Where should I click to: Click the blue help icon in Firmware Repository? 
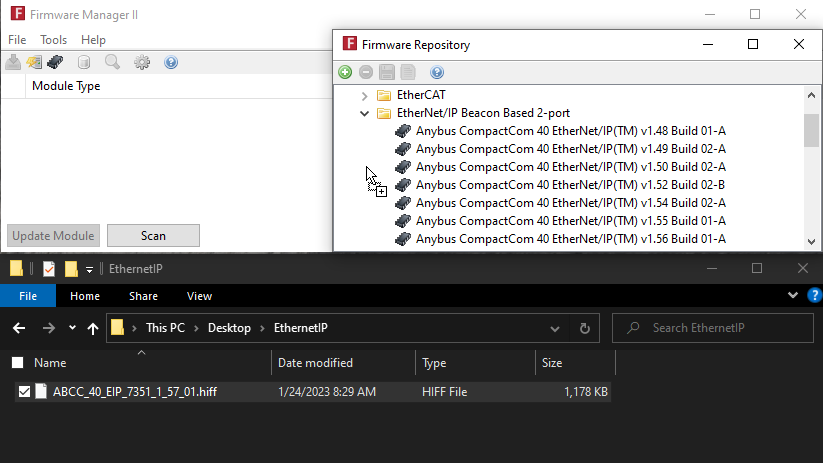tap(437, 72)
